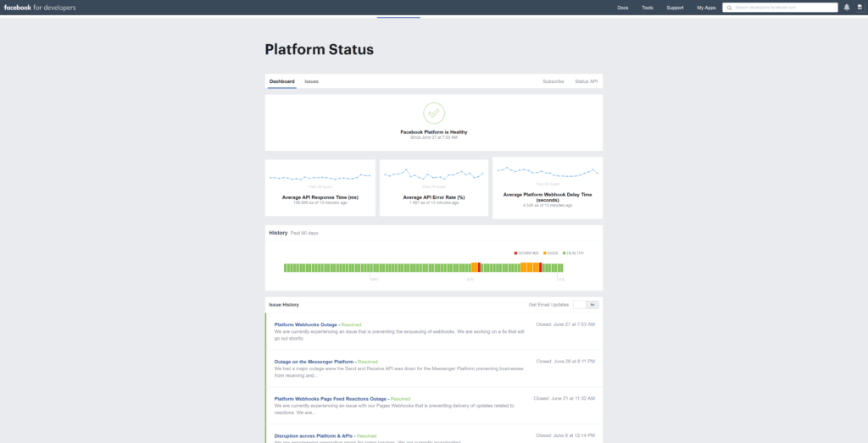The width and height of the screenshot is (868, 443).
Task: Click the 'Past 90 days' label
Action: [x=304, y=234]
